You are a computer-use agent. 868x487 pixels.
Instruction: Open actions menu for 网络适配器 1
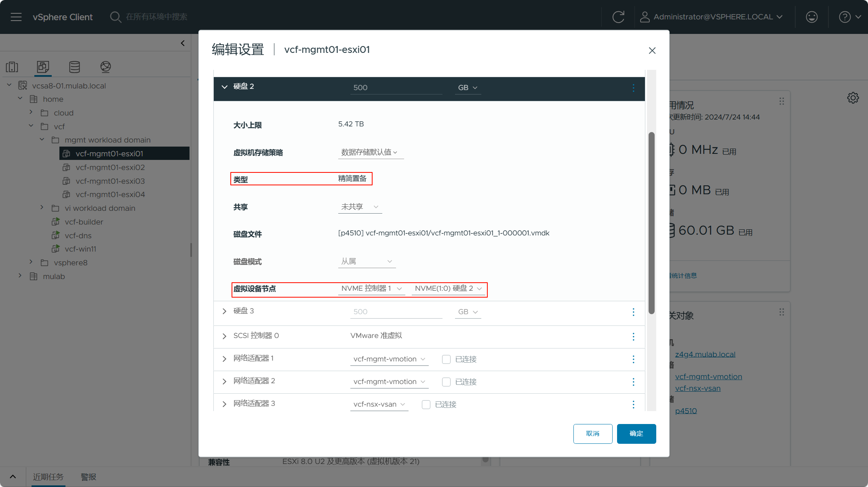633,359
